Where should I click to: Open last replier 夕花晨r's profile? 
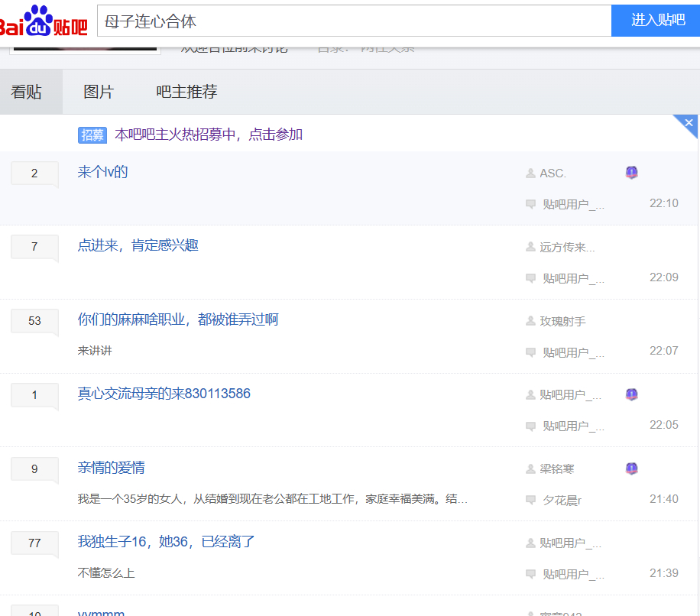(562, 500)
